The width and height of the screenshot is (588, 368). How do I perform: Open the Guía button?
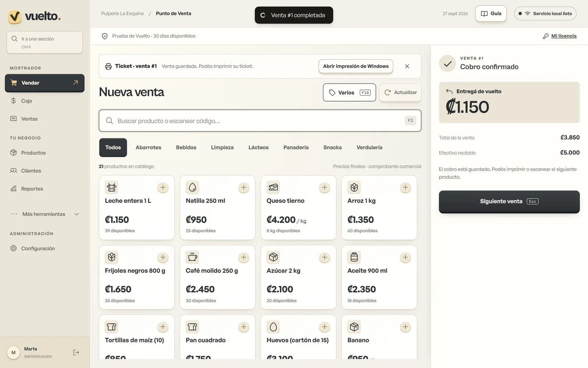(491, 14)
